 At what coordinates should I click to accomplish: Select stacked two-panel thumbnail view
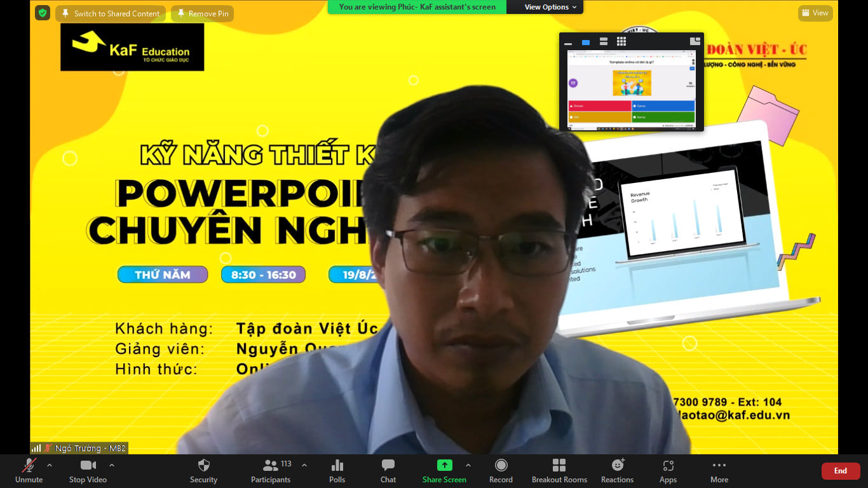coord(604,42)
